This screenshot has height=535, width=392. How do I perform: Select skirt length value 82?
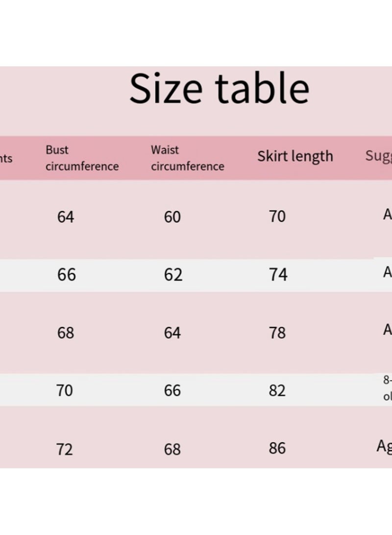click(x=277, y=390)
